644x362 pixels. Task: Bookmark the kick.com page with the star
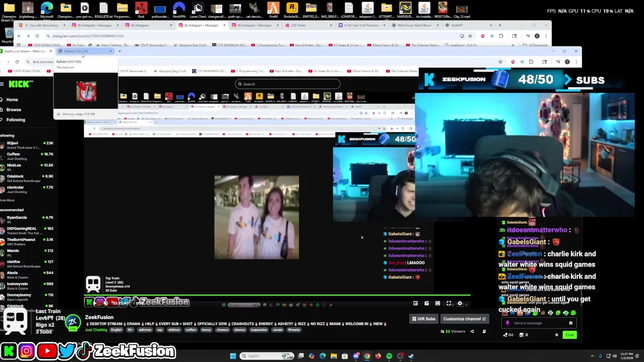(500, 62)
